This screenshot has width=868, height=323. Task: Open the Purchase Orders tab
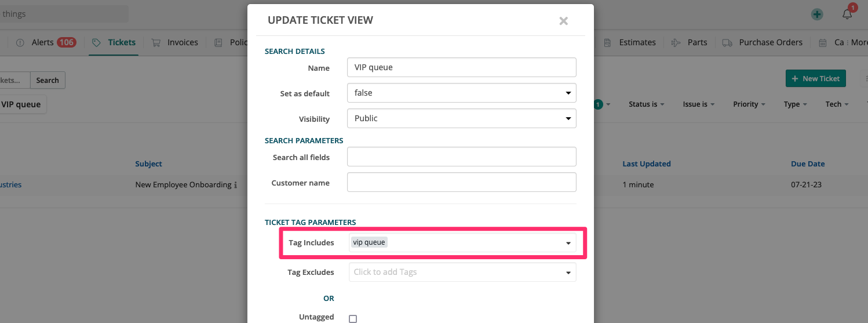[770, 42]
